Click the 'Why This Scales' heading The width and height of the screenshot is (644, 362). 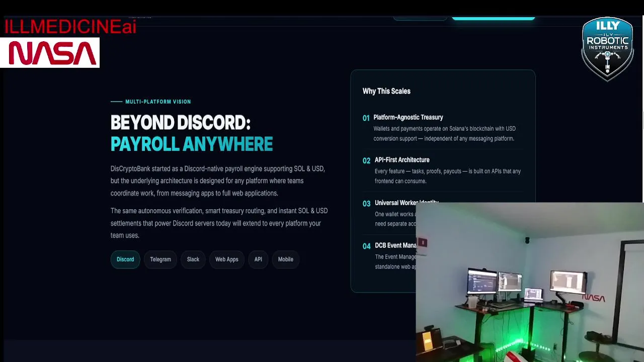(386, 91)
